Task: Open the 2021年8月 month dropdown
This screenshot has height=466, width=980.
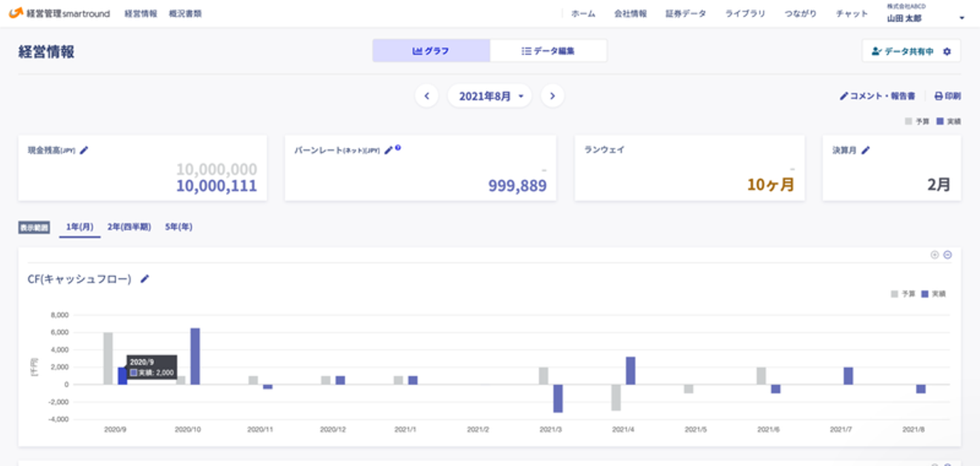Action: (490, 96)
